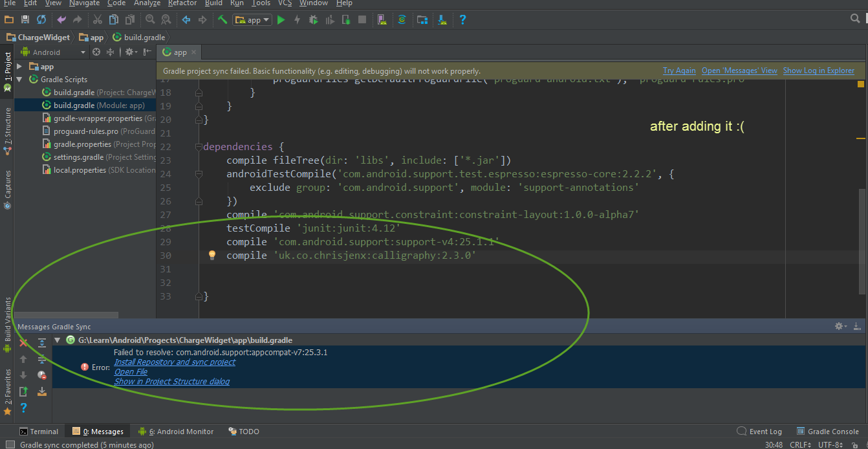Click the Find magnifier toolbar icon

point(150,20)
